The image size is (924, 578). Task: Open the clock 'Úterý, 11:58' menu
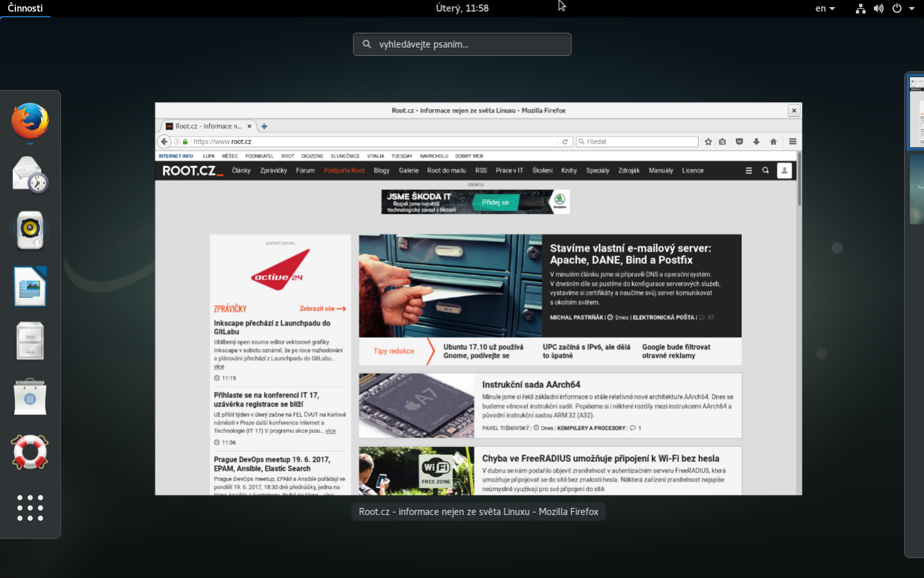[462, 8]
